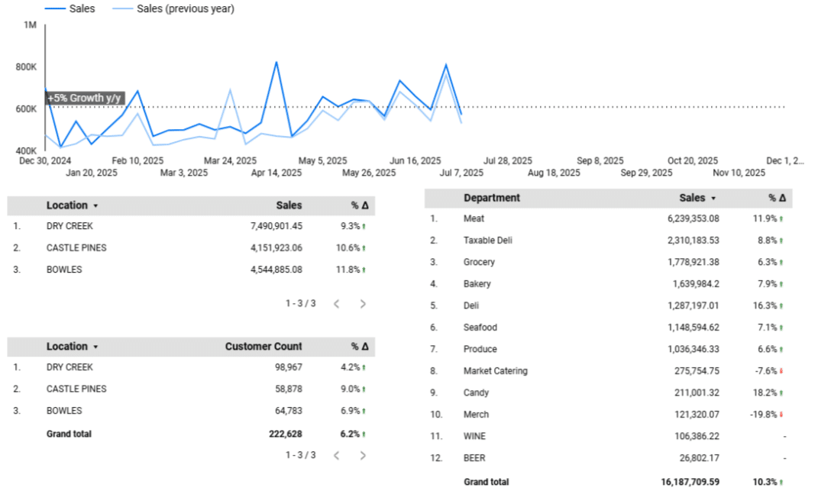The width and height of the screenshot is (818, 504).
Task: Click red down arrow beside Market Catering -7.6%
Action: coord(781,372)
